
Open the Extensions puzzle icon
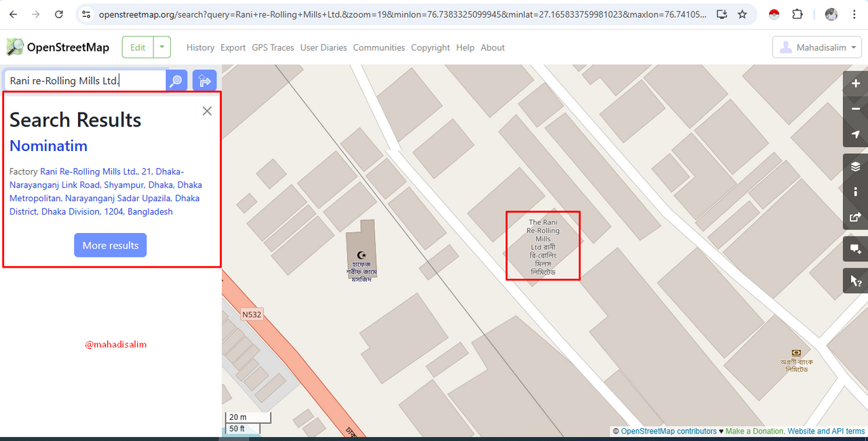point(797,14)
